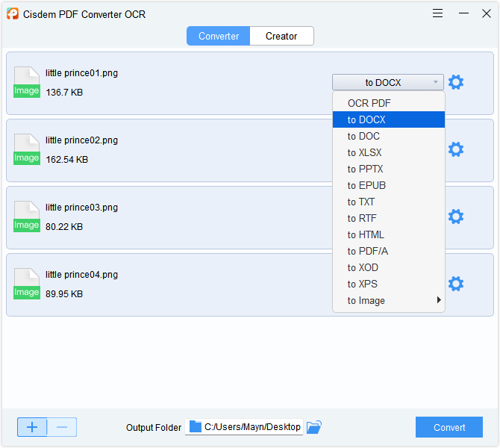
Task: Click the 162.54 KB file size
Action: tap(66, 160)
